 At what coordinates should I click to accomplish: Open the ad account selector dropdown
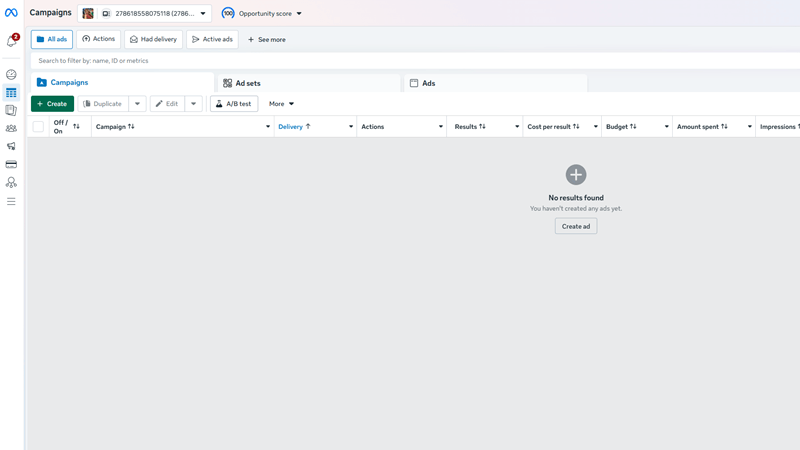point(144,14)
